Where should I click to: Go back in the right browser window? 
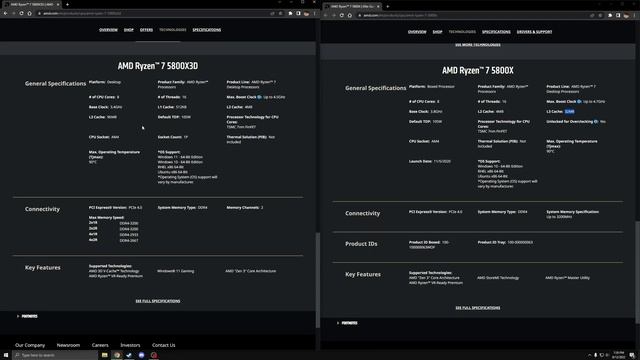click(326, 15)
